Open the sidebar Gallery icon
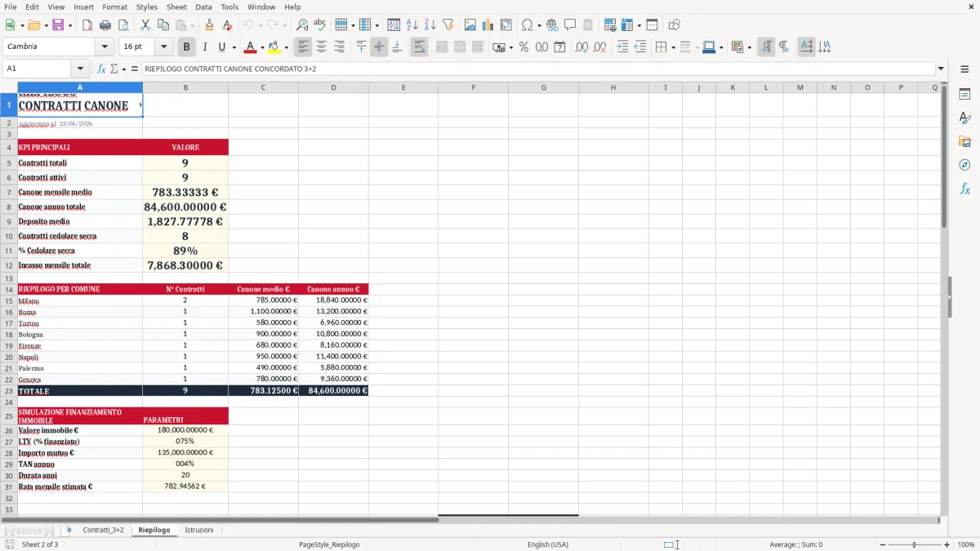The image size is (980, 551). click(964, 141)
